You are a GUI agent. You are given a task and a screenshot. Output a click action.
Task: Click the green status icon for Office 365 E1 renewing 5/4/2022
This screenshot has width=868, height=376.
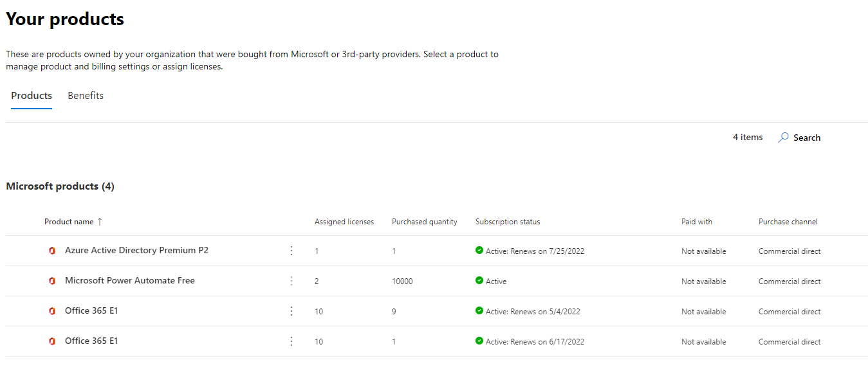[478, 310]
